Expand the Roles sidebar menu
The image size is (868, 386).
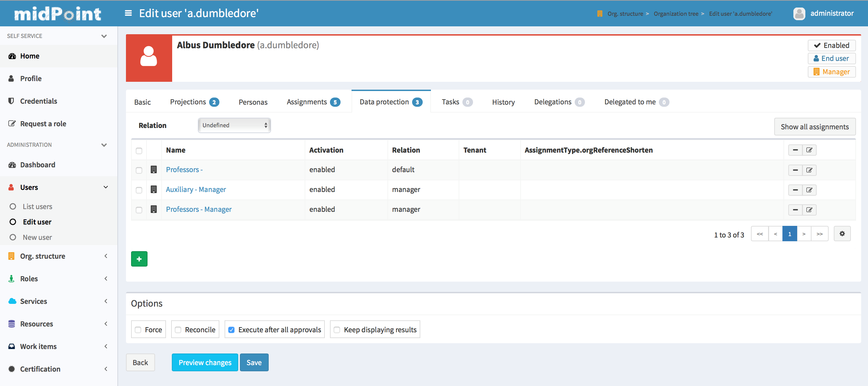[x=106, y=279]
